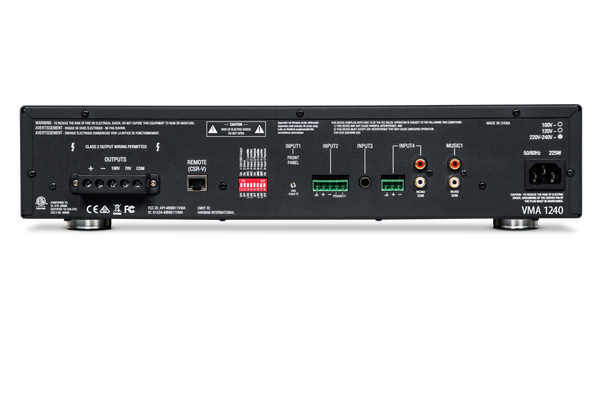Viewport: 600px width, 400px height.
Task: Select the 100V voltage indicator
Action: [x=560, y=124]
